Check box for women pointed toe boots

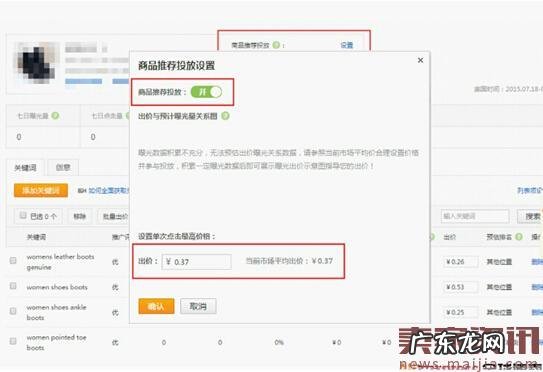13,341
